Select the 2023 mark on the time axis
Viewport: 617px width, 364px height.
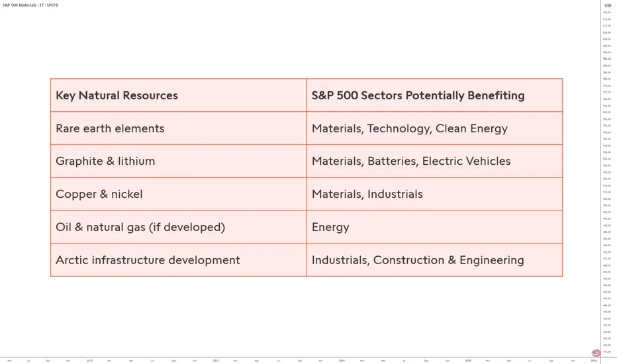[216, 361]
